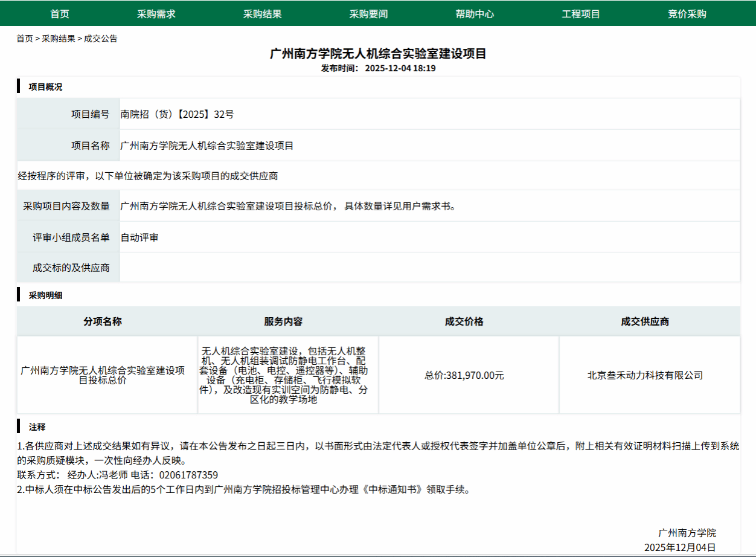Click the 项目概况 section heading
The height and width of the screenshot is (557, 756).
pos(45,87)
